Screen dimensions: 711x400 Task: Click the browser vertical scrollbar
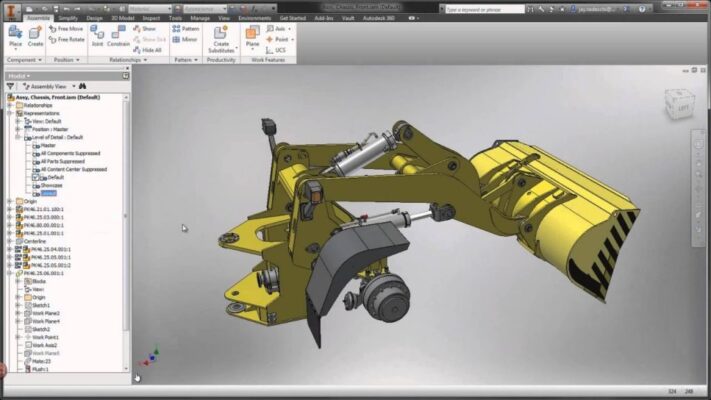126,217
